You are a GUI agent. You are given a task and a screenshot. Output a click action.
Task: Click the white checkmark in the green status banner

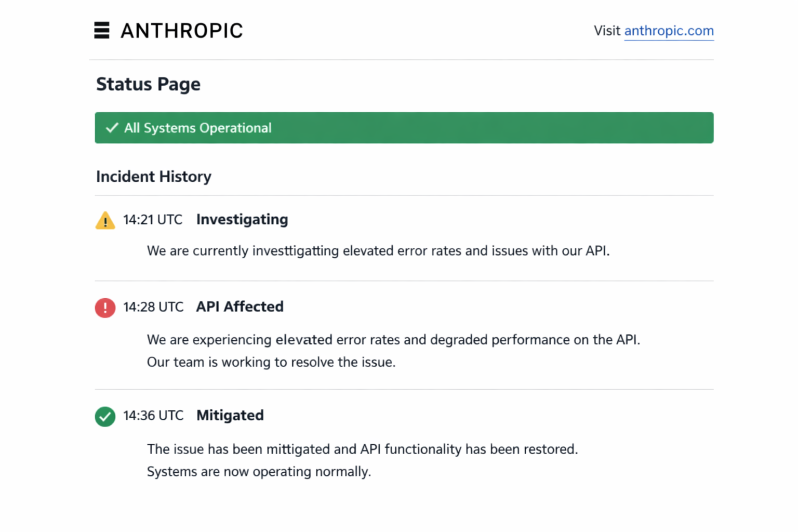point(112,128)
